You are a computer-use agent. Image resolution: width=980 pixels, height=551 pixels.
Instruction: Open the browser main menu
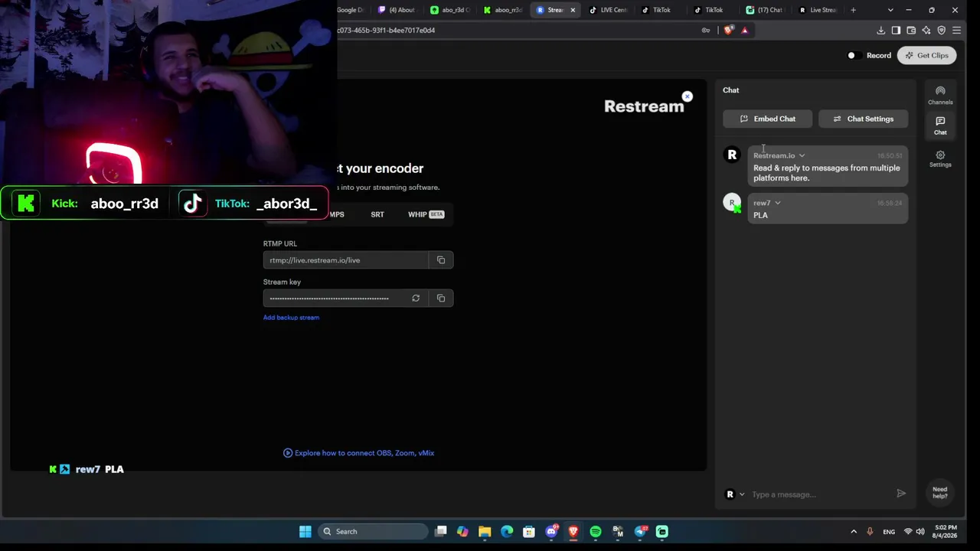[957, 30]
